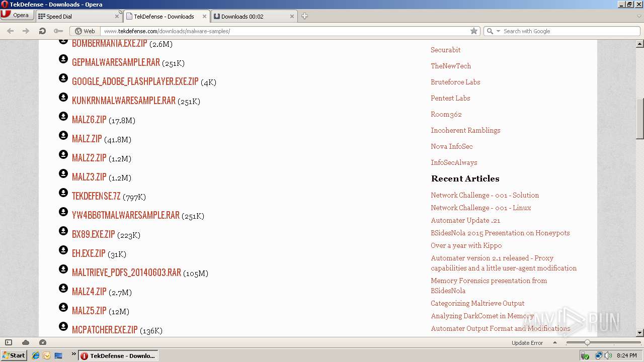Focus the address bar URL field
This screenshot has height=362, width=644.
click(284, 31)
